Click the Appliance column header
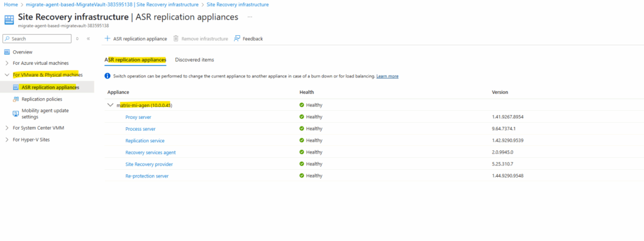The height and width of the screenshot is (241, 644). click(x=118, y=92)
